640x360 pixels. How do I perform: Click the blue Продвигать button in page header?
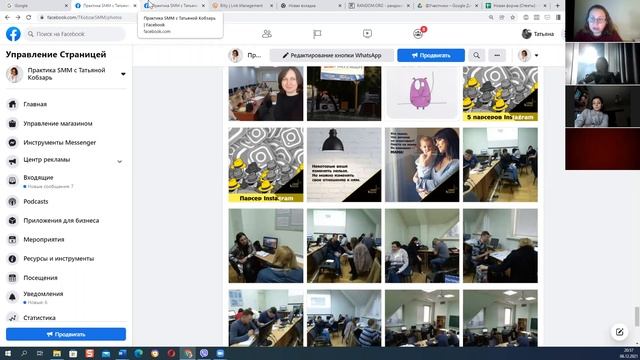pyautogui.click(x=431, y=55)
